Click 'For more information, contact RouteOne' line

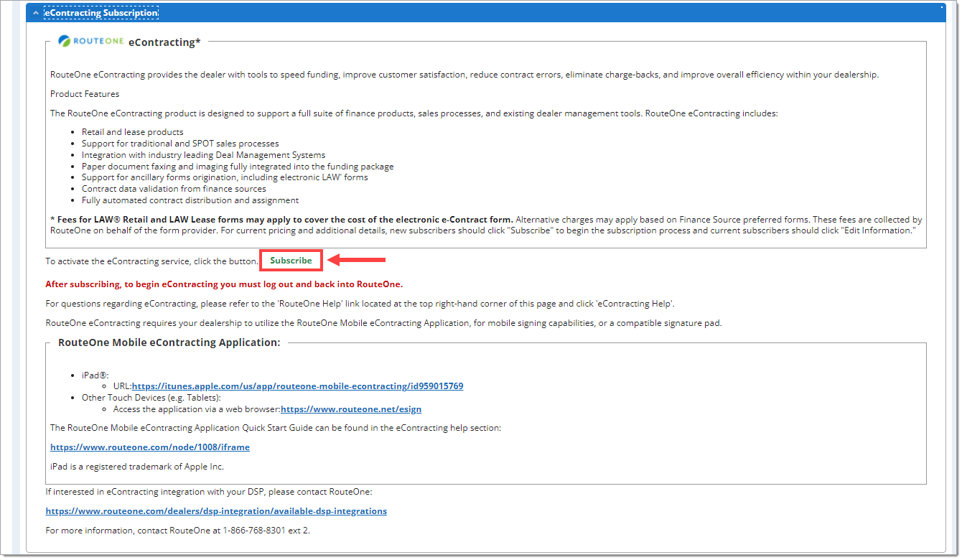[177, 531]
